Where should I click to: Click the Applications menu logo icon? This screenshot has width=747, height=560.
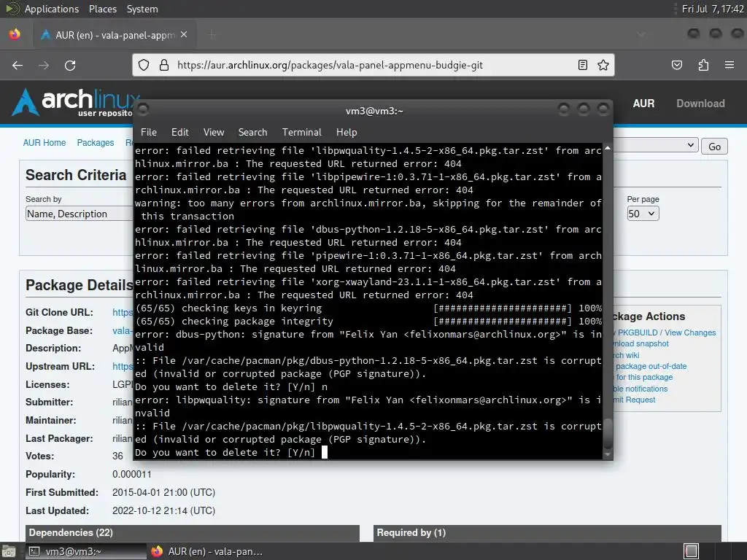(x=12, y=9)
